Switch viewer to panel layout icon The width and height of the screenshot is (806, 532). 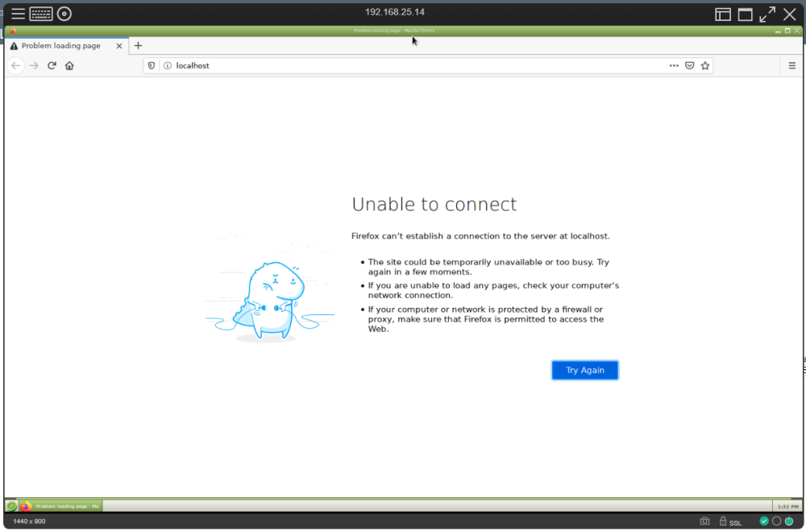click(x=723, y=15)
